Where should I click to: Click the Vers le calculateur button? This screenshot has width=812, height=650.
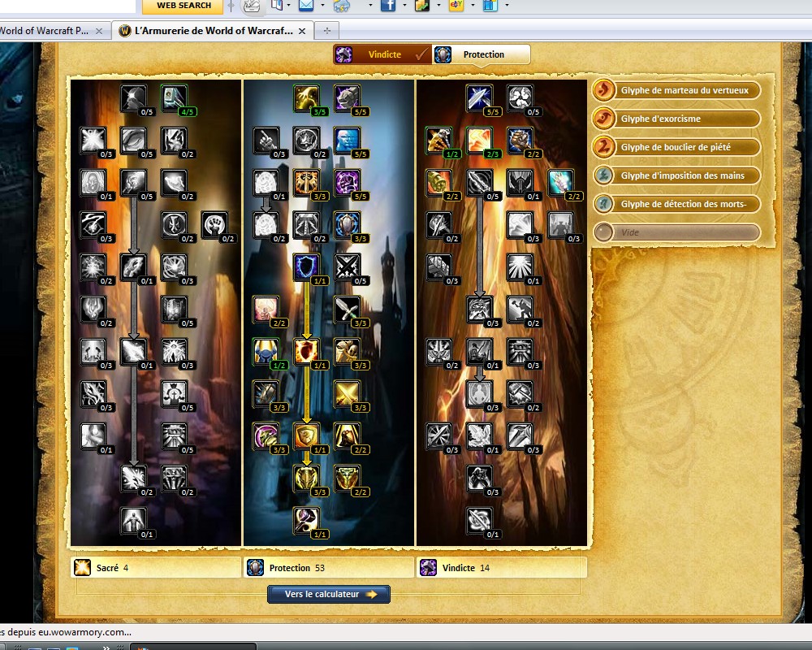tap(329, 594)
